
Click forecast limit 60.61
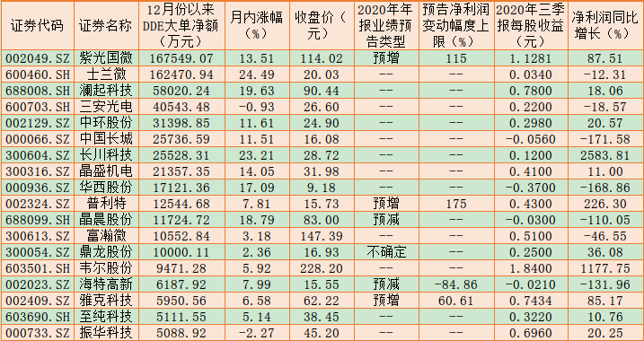pos(455,301)
